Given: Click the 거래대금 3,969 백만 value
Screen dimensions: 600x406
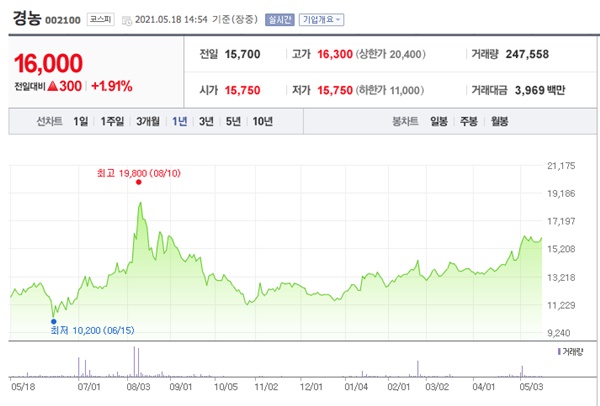Looking at the screenshot, I should click(x=540, y=90).
